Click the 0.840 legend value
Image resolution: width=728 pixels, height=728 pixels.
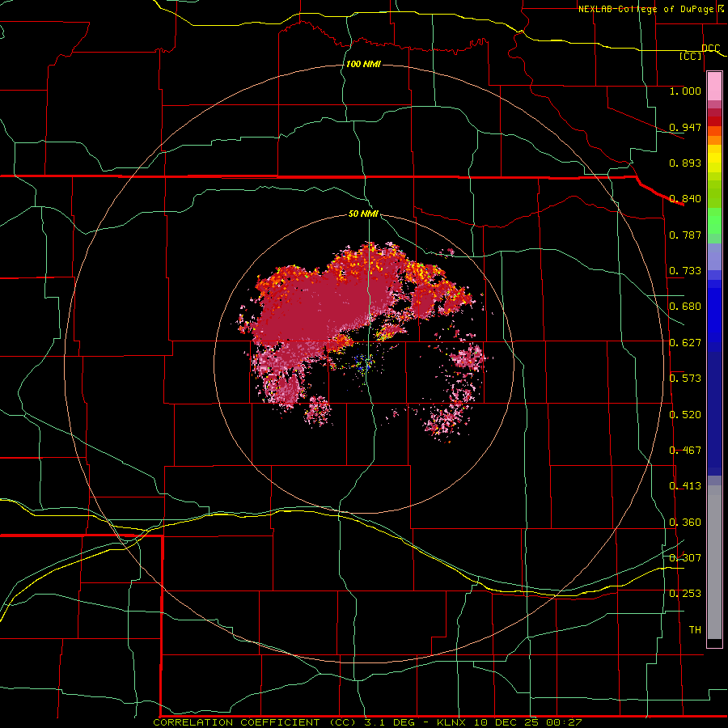click(x=685, y=199)
